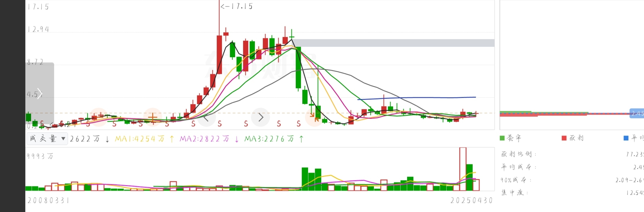Screen dimensions: 644x212
Task: Click the 平均成本 row label
Action: coord(518,167)
